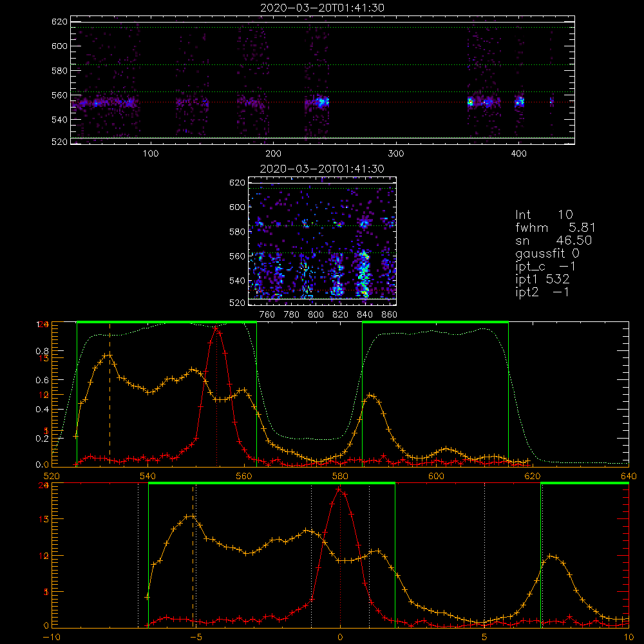This screenshot has height=644, width=644.
Task: Click the bright spot near x=240 in top image
Action: pyautogui.click(x=323, y=102)
